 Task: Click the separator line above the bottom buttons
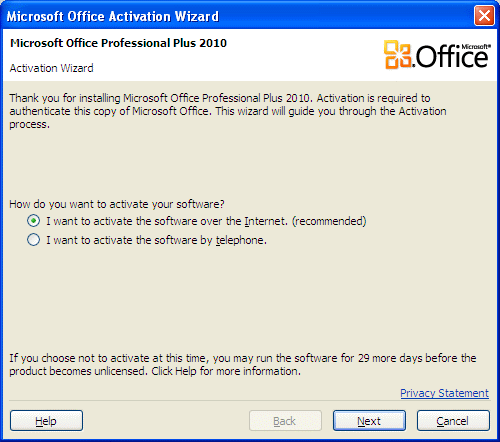point(250,400)
